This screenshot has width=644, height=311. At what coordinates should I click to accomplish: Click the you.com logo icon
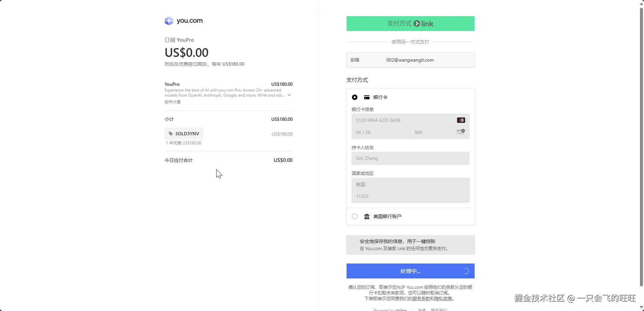[x=169, y=21]
